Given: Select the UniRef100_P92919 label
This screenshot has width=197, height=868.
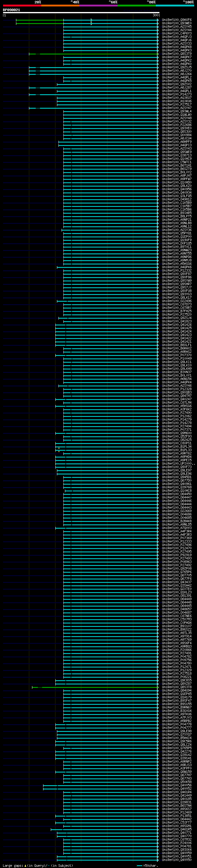Looking at the screenshot, I should 176,555.
